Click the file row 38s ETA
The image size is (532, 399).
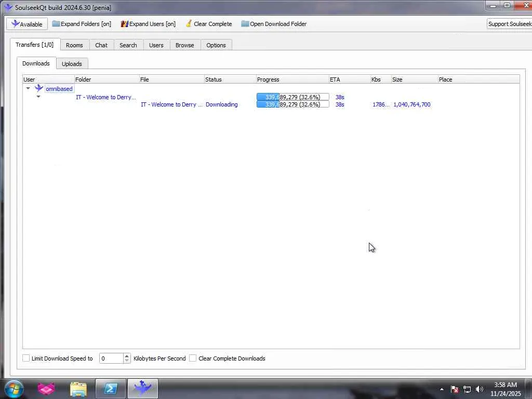tap(340, 104)
